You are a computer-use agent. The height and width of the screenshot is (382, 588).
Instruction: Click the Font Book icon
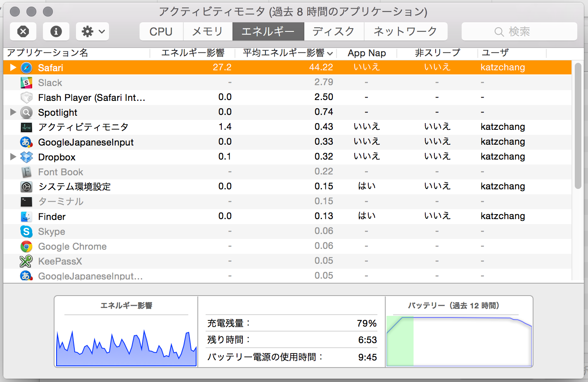26,172
